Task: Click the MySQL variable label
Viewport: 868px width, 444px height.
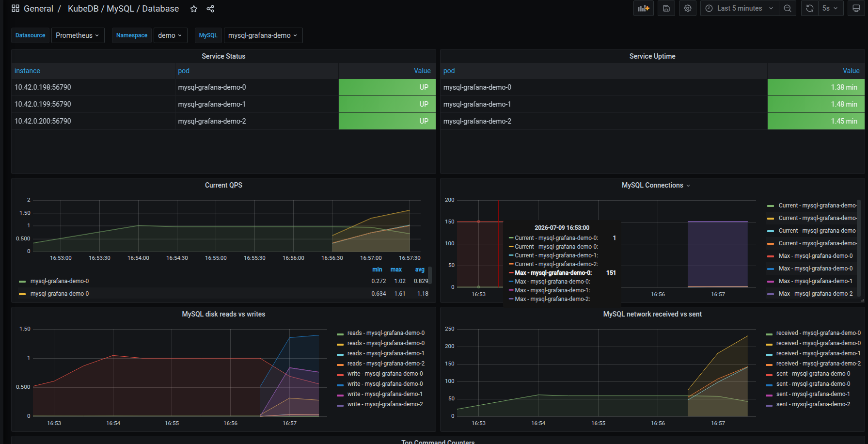Action: 208,35
